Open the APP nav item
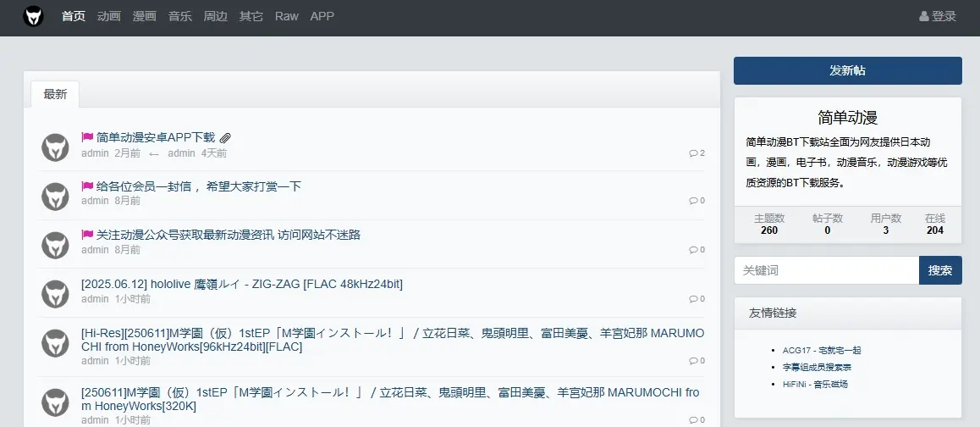This screenshot has width=980, height=427. 322,16
